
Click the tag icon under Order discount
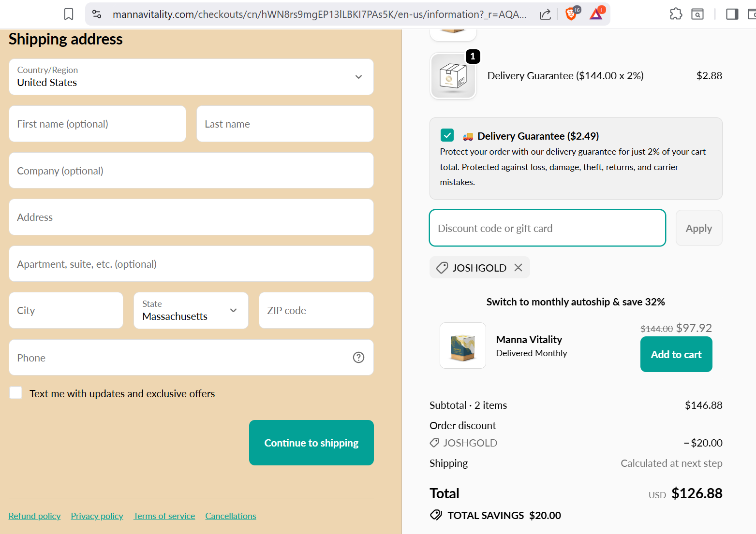tap(434, 443)
